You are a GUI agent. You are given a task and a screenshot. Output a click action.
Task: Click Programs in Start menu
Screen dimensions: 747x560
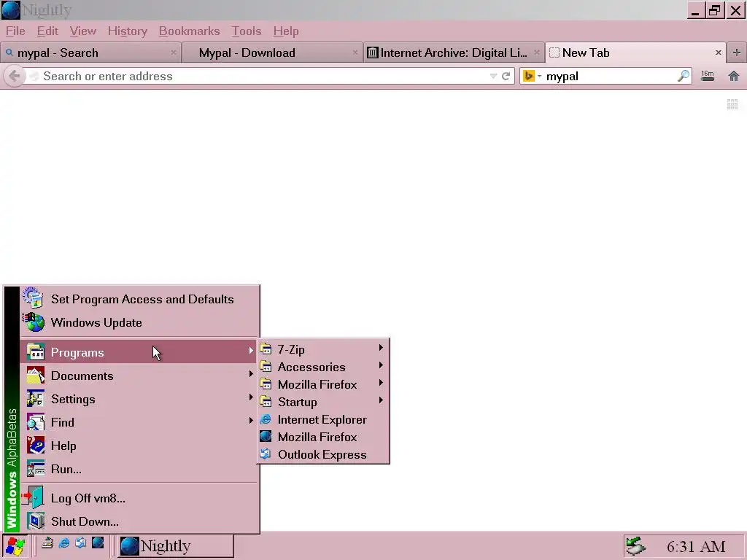pyautogui.click(x=139, y=352)
